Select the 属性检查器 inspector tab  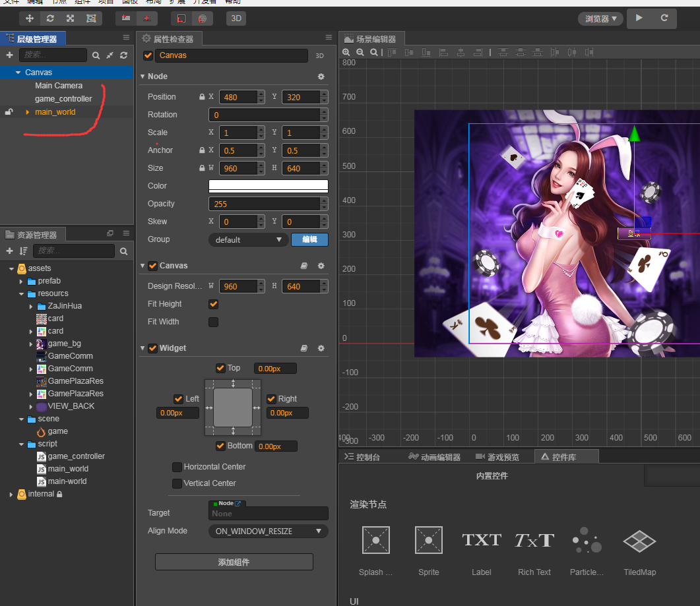169,39
